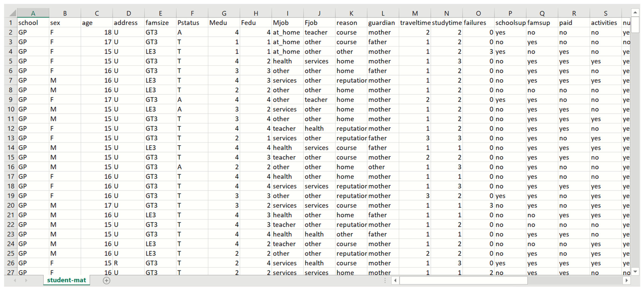Image resolution: width=644 pixels, height=291 pixels.
Task: Click the next sheet navigation arrow
Action: [26, 280]
